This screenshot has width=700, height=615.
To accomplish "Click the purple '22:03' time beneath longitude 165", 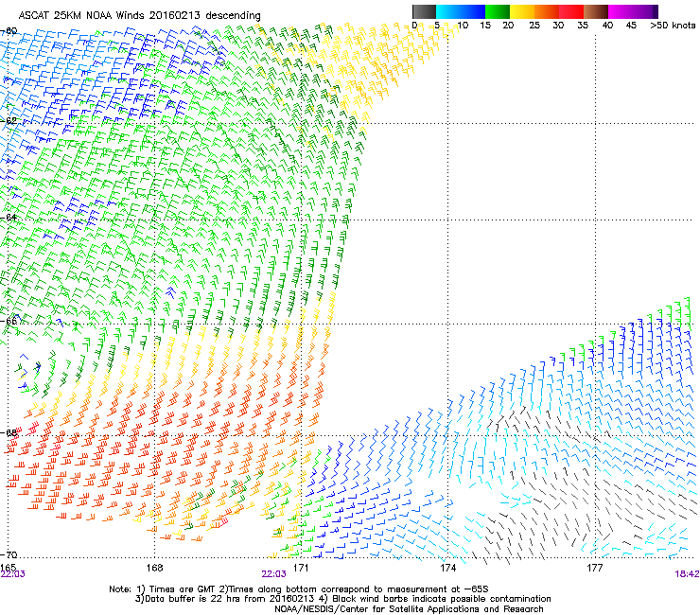I will coord(12,574).
